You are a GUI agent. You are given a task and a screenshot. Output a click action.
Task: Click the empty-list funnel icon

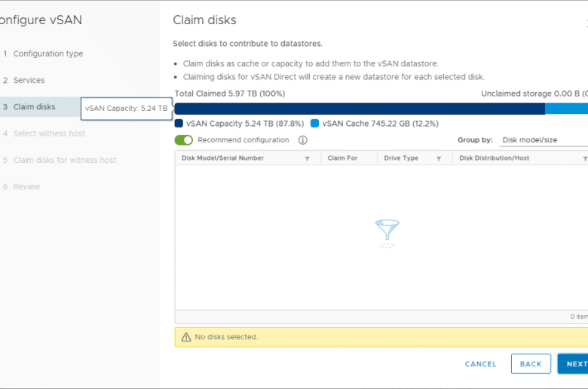coord(387,234)
